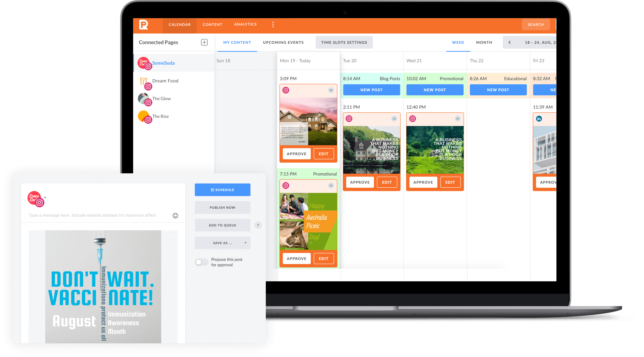Click the plus icon next to Connected Pages
This screenshot has width=644, height=357.
pos(204,42)
